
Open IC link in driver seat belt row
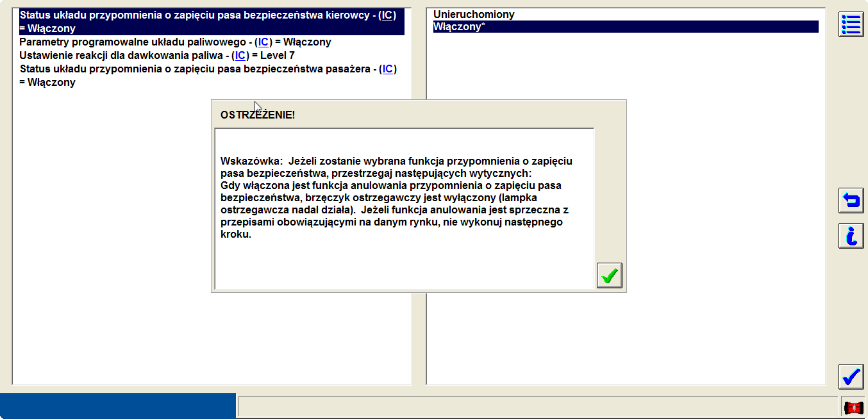coord(387,15)
